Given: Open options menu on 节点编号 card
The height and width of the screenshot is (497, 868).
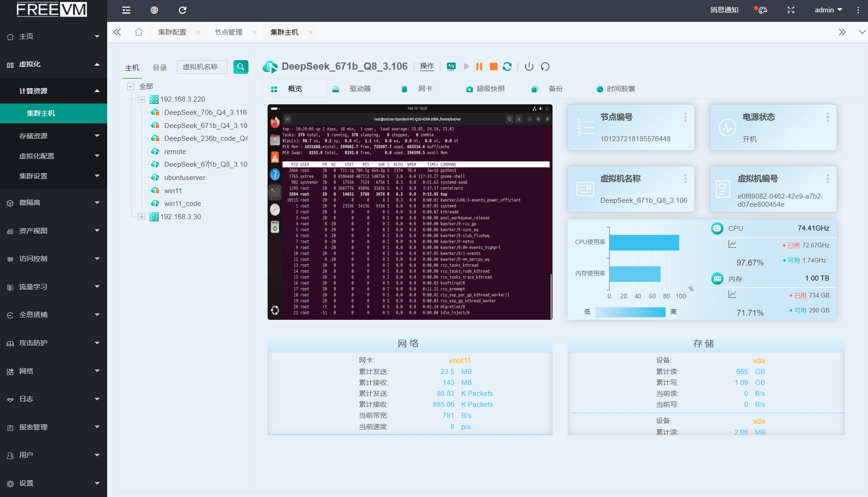Looking at the screenshot, I should 685,118.
